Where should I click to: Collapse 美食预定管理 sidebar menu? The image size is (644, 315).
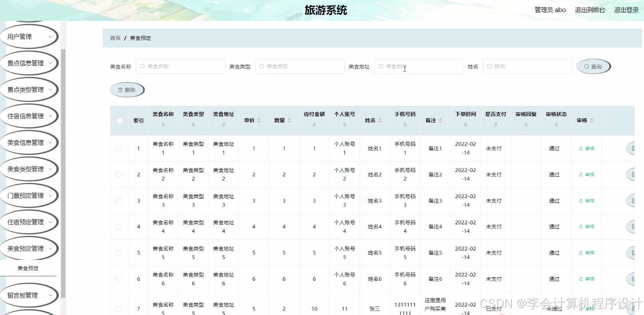(29, 248)
